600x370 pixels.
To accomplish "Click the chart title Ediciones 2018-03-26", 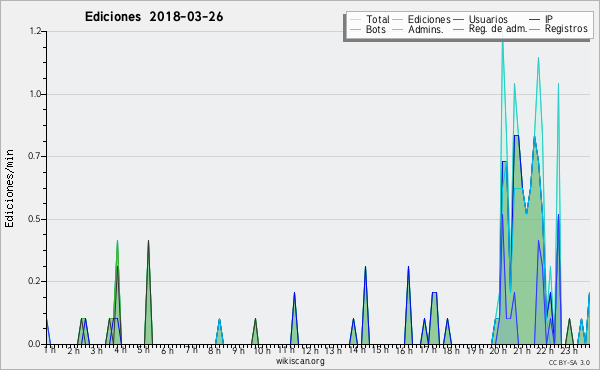I will click(154, 17).
